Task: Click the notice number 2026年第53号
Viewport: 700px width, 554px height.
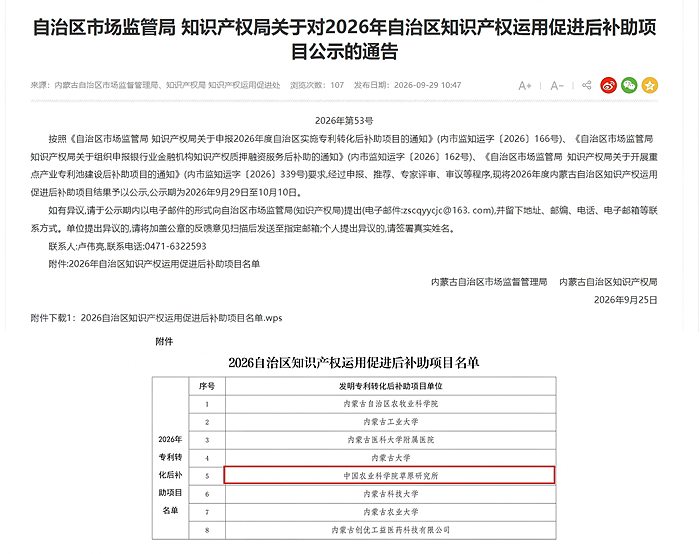Action: pos(344,121)
